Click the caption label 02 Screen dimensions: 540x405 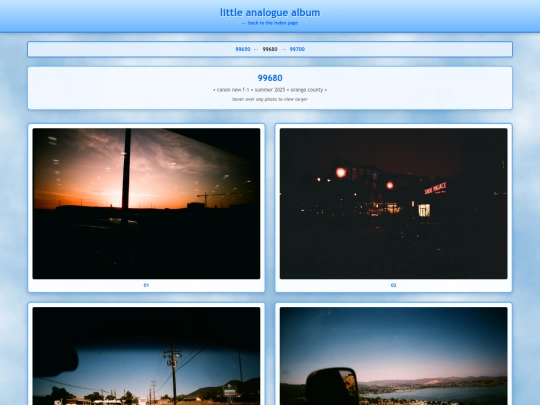pos(394,285)
